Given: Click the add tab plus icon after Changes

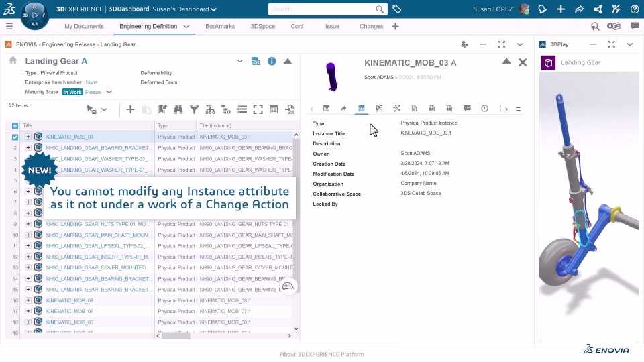Looking at the screenshot, I should (x=396, y=27).
